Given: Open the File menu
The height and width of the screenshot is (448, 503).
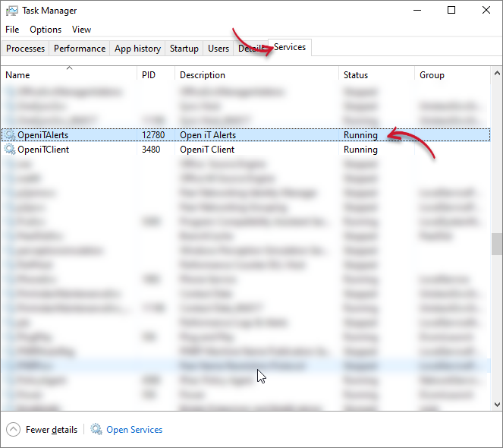Looking at the screenshot, I should pyautogui.click(x=12, y=30).
